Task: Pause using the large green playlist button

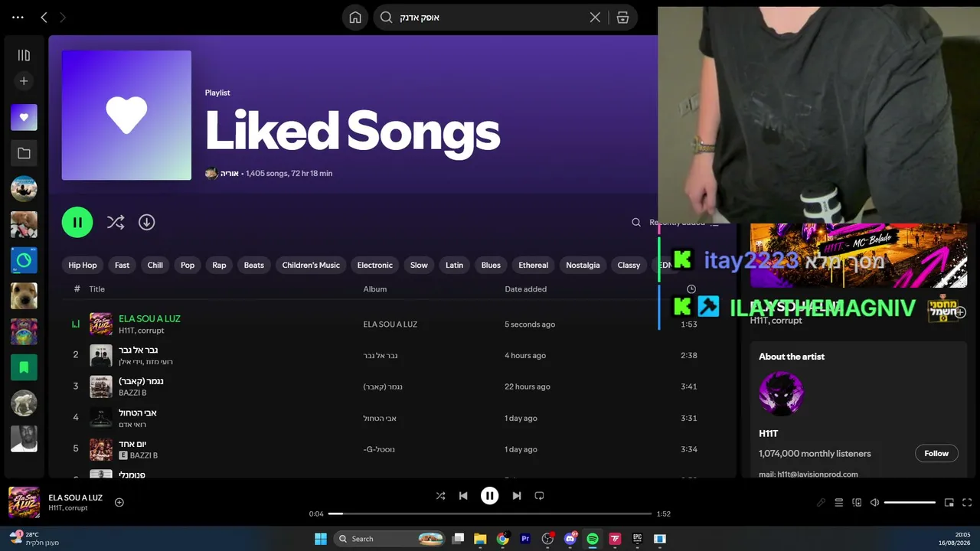Action: 77,222
